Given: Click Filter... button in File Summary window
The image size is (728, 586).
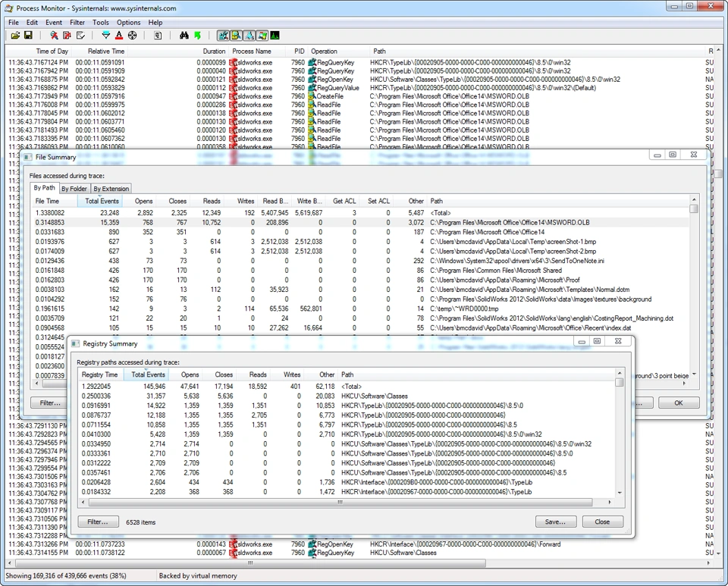Looking at the screenshot, I should 50,403.
